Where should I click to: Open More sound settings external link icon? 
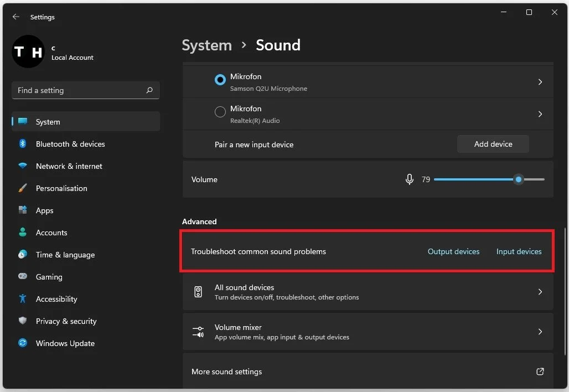540,372
